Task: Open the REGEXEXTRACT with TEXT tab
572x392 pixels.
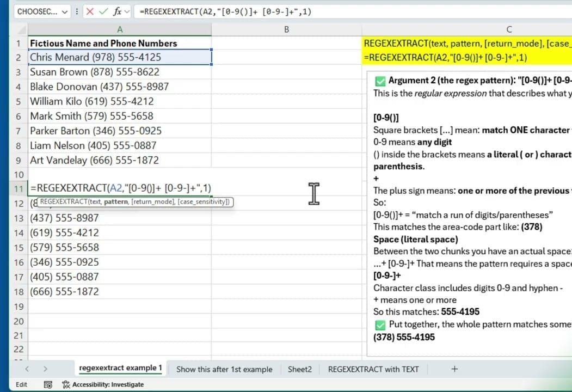Action: (x=373, y=369)
